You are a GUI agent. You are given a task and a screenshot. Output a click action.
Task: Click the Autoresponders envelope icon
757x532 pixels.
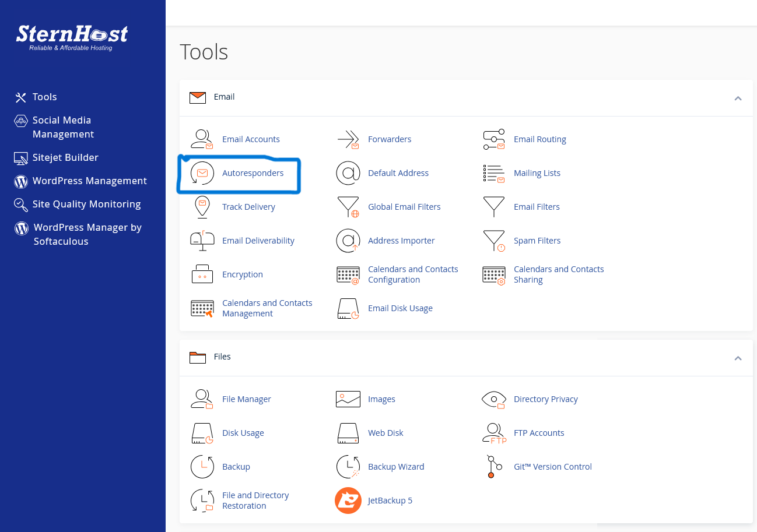pos(202,173)
